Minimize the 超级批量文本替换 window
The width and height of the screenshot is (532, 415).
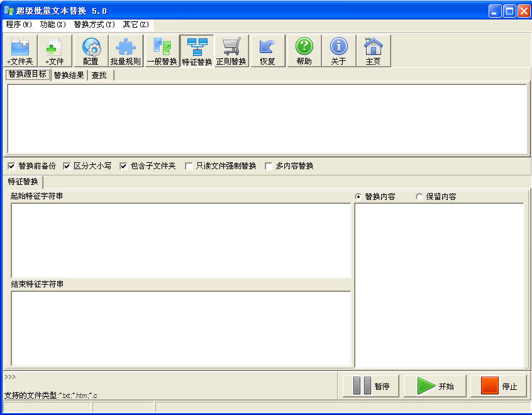(495, 11)
